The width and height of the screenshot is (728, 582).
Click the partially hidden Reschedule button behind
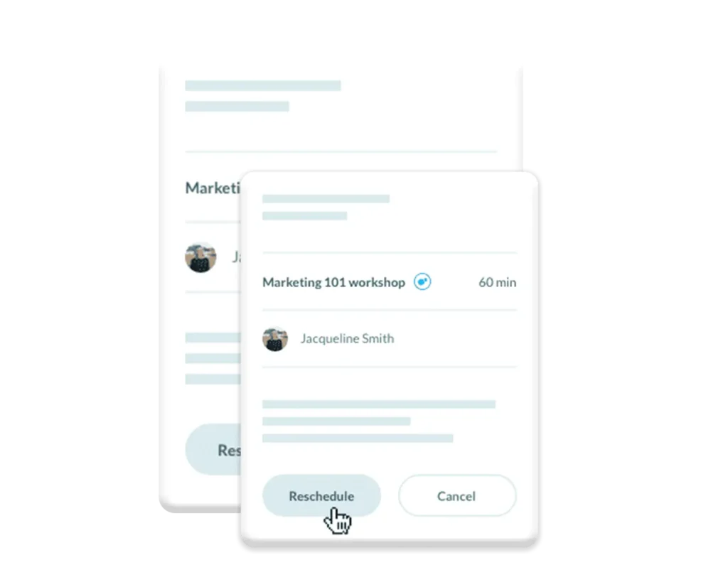[213, 449]
